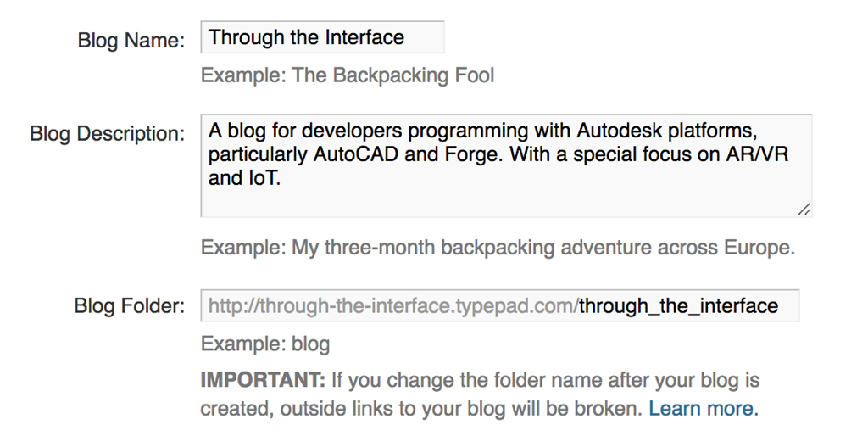Click the bold IMPORTANT warning text
Image resolution: width=868 pixels, height=447 pixels.
262,379
